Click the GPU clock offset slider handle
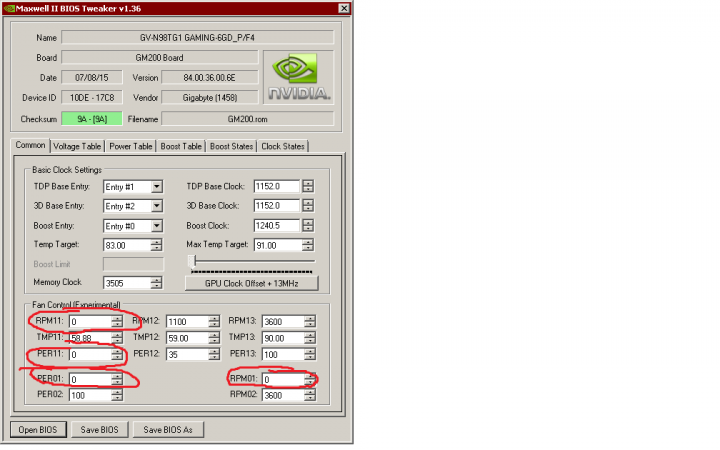This screenshot has width=720, height=450. click(192, 261)
